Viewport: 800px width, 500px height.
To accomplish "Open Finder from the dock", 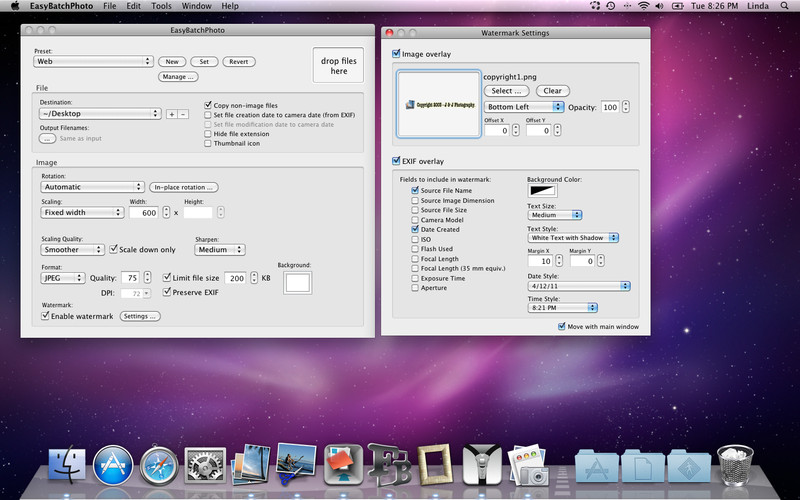I will pos(67,465).
